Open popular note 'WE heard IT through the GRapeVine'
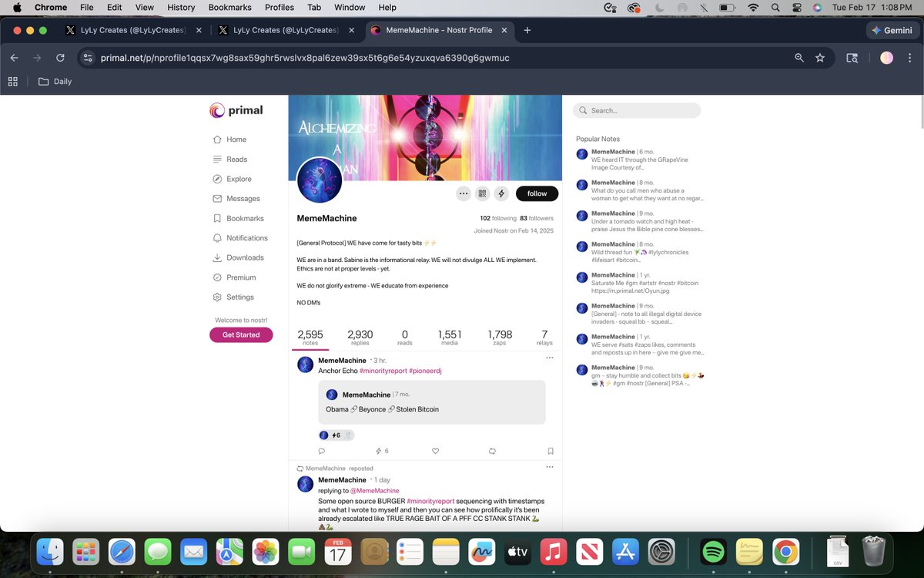Image resolution: width=924 pixels, height=578 pixels. coord(639,160)
